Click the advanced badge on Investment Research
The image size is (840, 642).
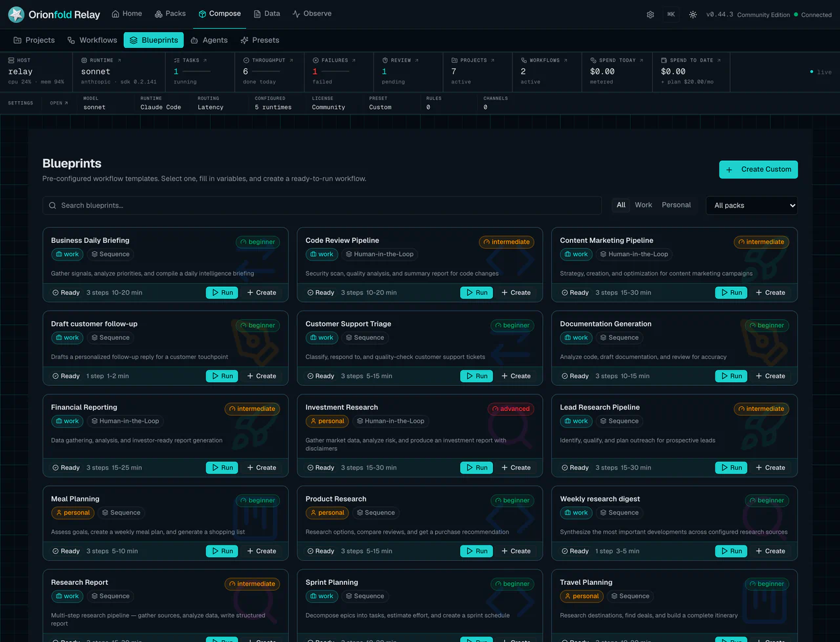[x=511, y=409]
